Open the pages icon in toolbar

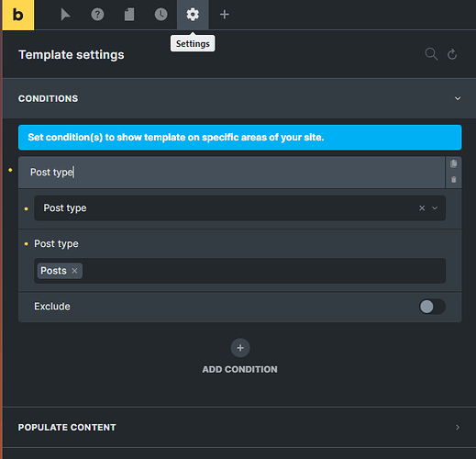129,15
